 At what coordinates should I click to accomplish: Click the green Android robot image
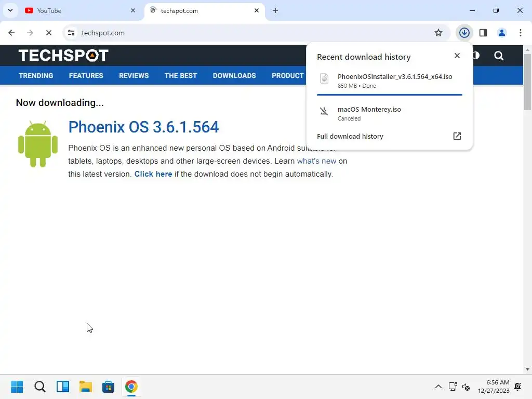pos(38,144)
